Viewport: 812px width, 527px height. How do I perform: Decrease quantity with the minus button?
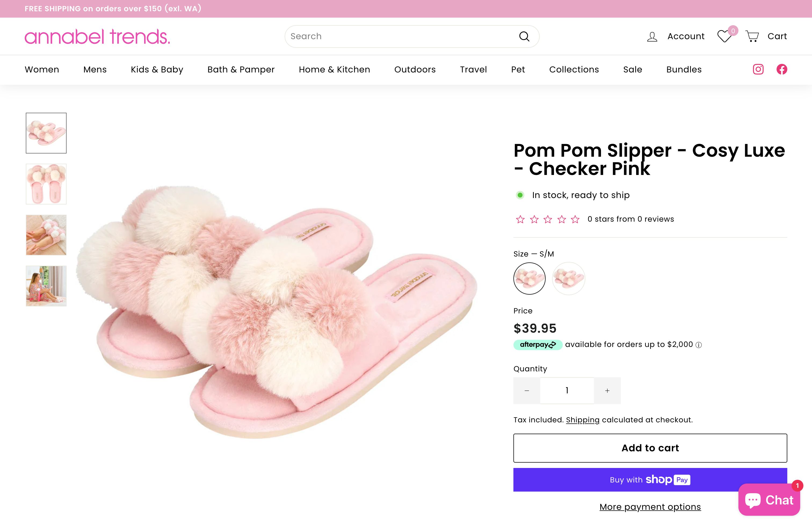point(527,391)
